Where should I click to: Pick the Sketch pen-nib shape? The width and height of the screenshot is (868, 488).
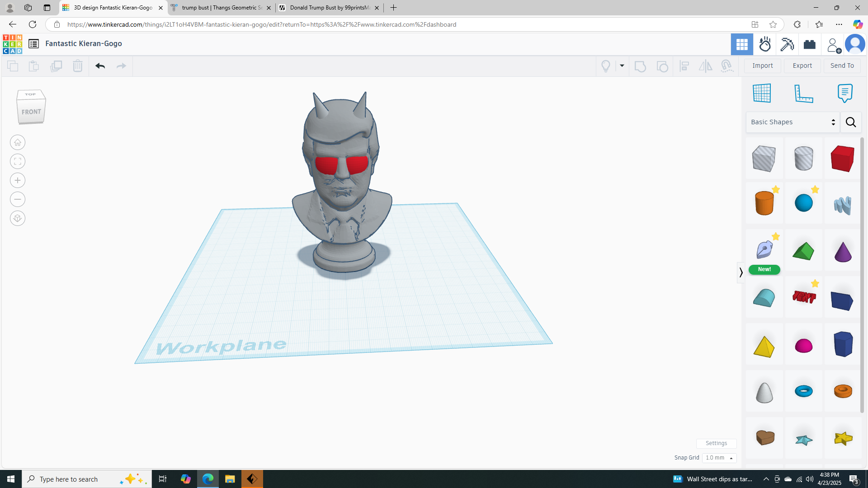[764, 249]
